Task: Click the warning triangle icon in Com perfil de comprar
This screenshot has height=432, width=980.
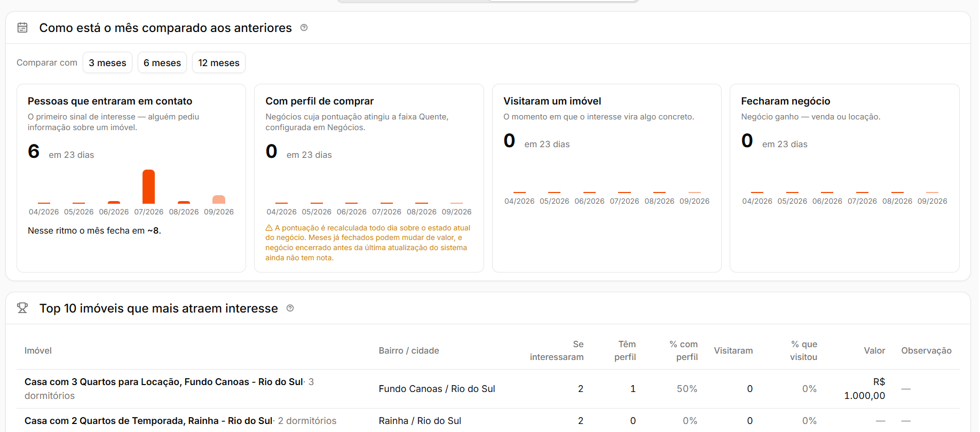Action: (269, 228)
